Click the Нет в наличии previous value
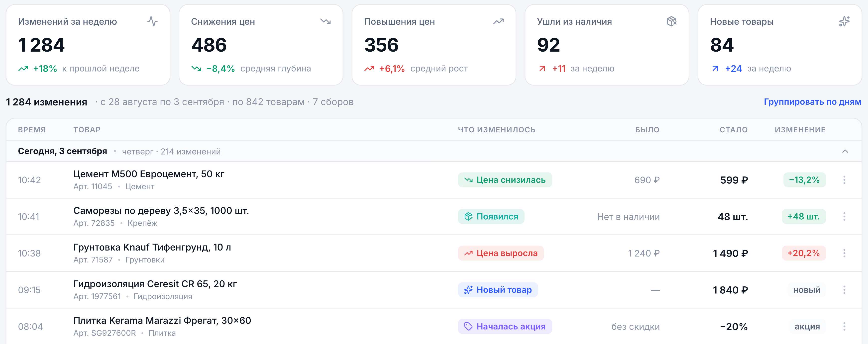 click(x=628, y=217)
